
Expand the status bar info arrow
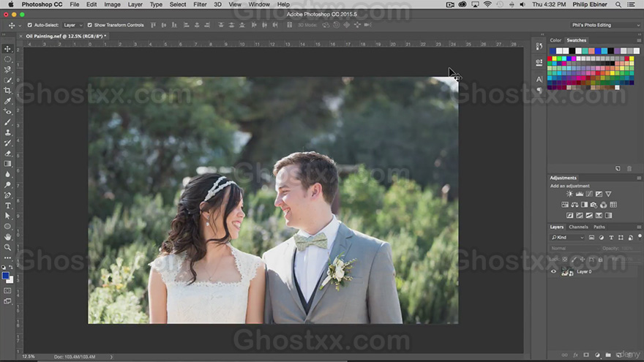pos(111,357)
